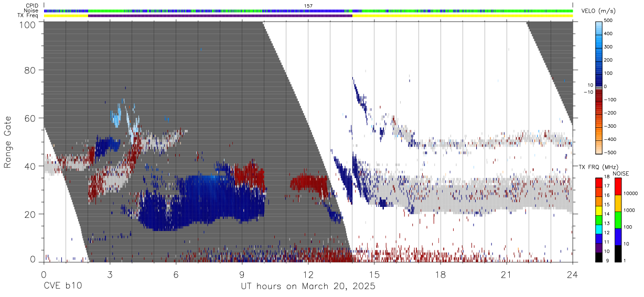Image resolution: width=644 pixels, height=297 pixels.
Task: Click the yellow swatch in the TX FRQ legend
Action: [599, 210]
